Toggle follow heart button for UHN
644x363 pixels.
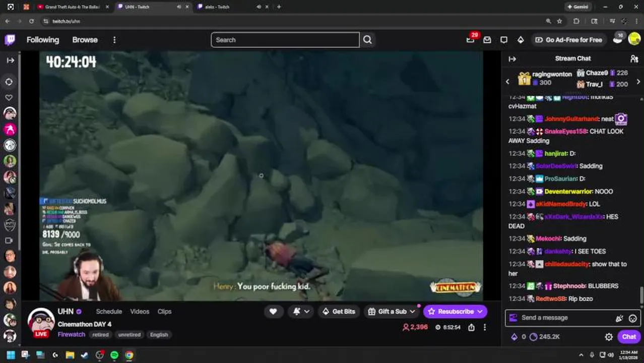(x=273, y=312)
